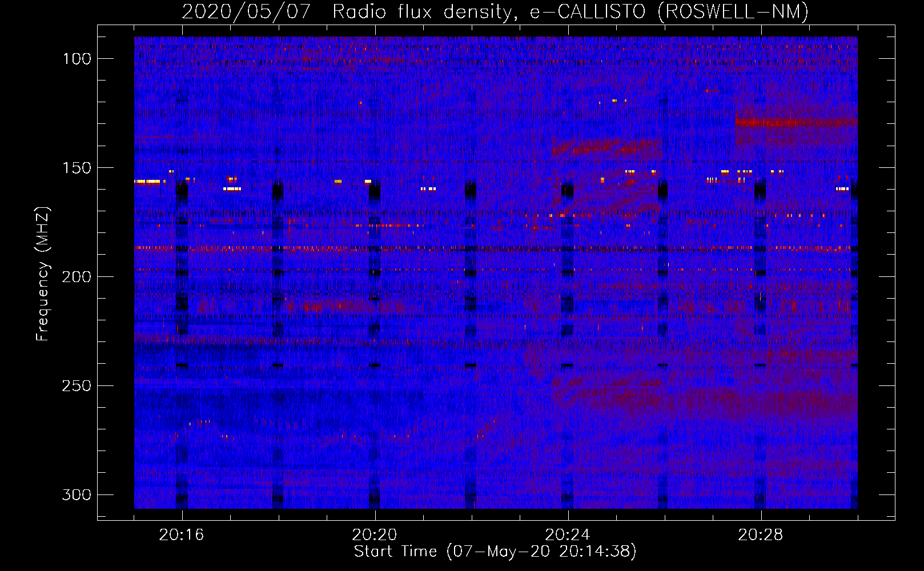Image resolution: width=924 pixels, height=571 pixels.
Task: Click the 20:28 time tick label
Action: pyautogui.click(x=761, y=535)
